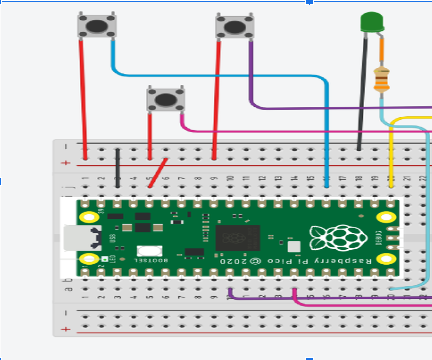
Task: Click the small onboard LED on the Pico
Action: pyautogui.click(x=105, y=259)
